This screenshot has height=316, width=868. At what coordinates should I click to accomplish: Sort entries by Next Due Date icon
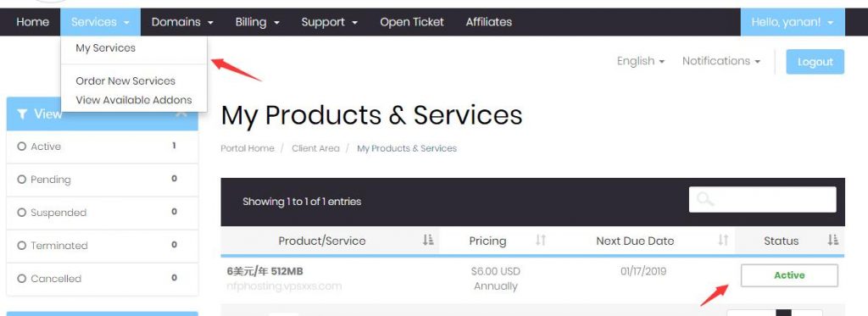click(x=723, y=241)
